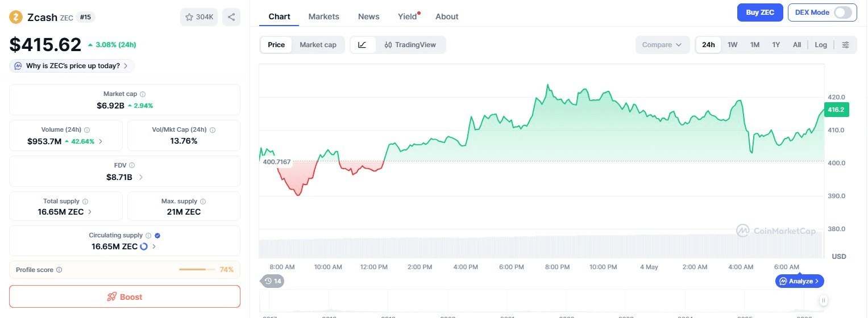Open the Markets tab
The width and height of the screenshot is (868, 318).
click(x=324, y=16)
